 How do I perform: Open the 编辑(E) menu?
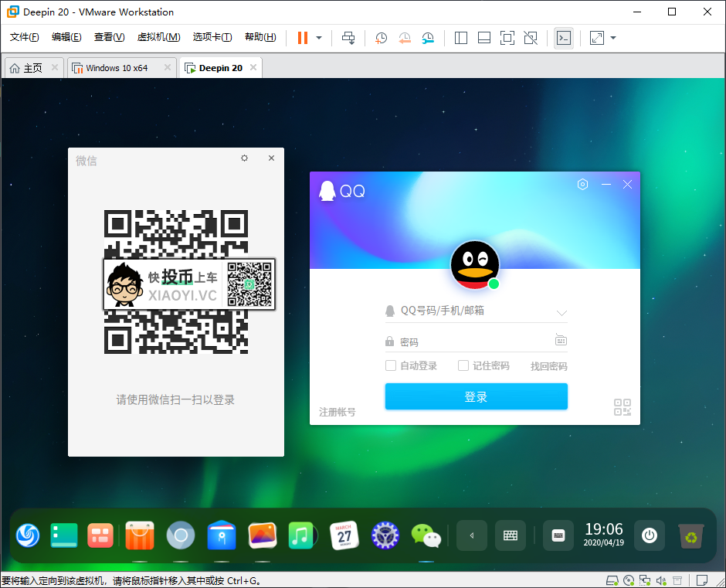coord(66,37)
